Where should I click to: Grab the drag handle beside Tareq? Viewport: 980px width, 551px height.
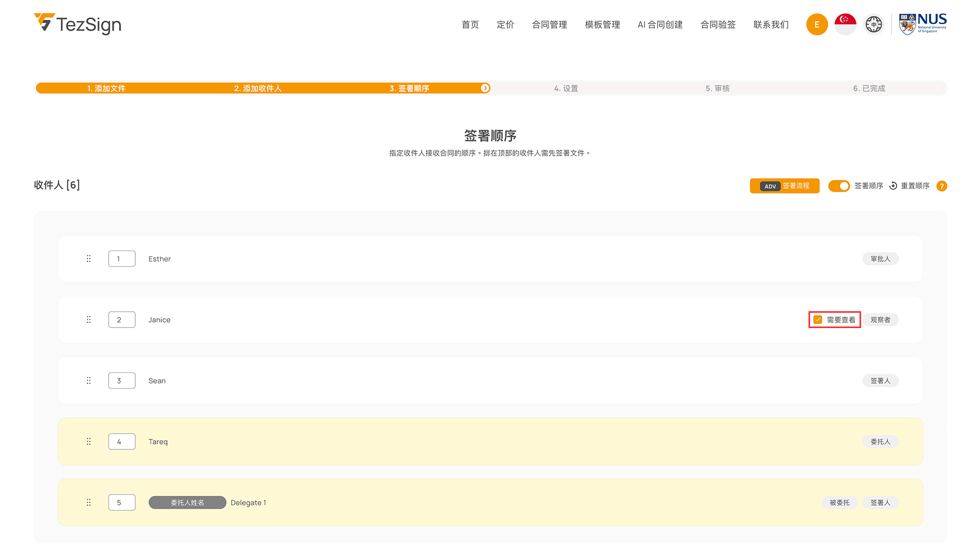(89, 441)
